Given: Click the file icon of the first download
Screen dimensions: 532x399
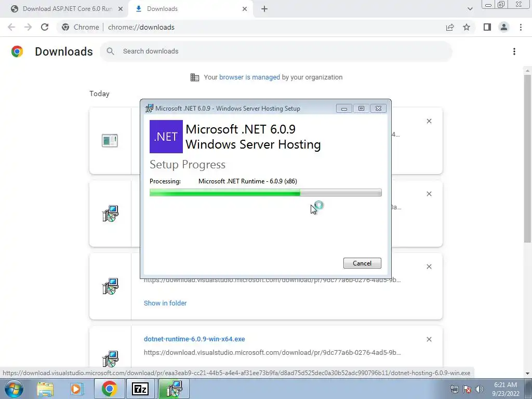Looking at the screenshot, I should (110, 140).
